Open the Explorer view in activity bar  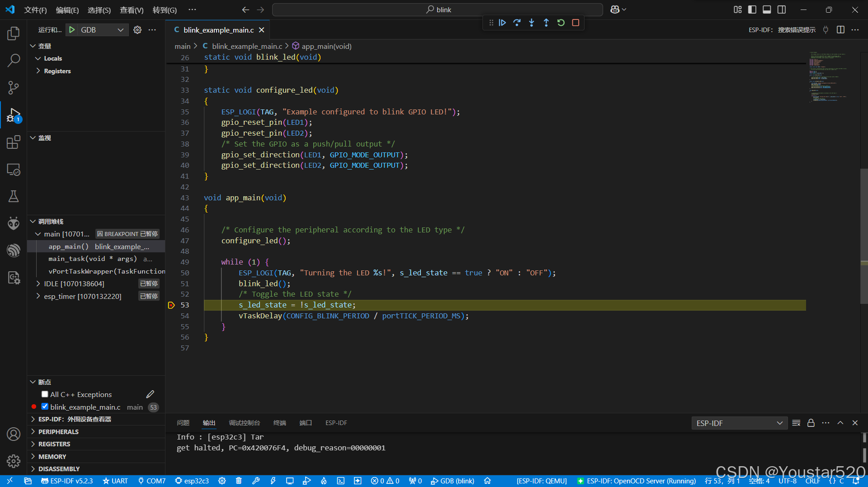pos(14,33)
